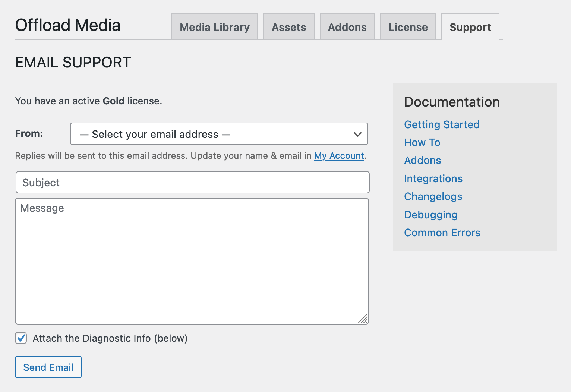
Task: Select the License tab
Action: coord(408,27)
